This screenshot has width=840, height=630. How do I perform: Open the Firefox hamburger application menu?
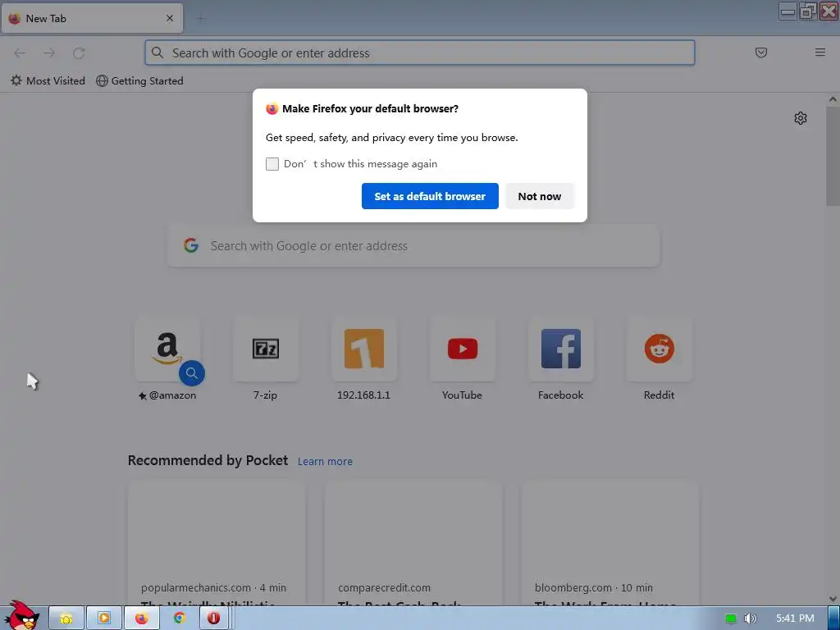[x=819, y=52]
